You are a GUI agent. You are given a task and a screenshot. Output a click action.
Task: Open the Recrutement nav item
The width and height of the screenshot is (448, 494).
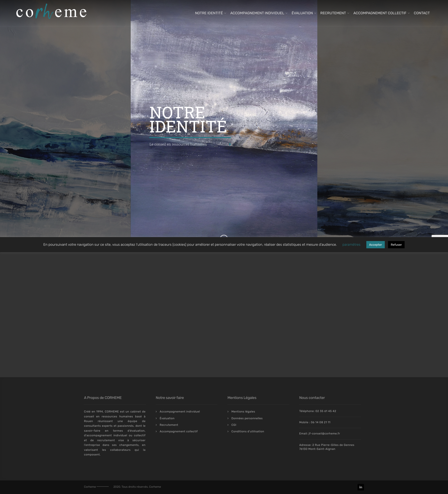pyautogui.click(x=333, y=13)
